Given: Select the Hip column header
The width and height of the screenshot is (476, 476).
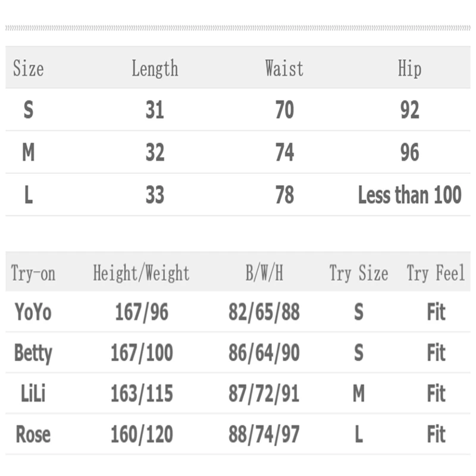Looking at the screenshot, I should pos(409,68).
